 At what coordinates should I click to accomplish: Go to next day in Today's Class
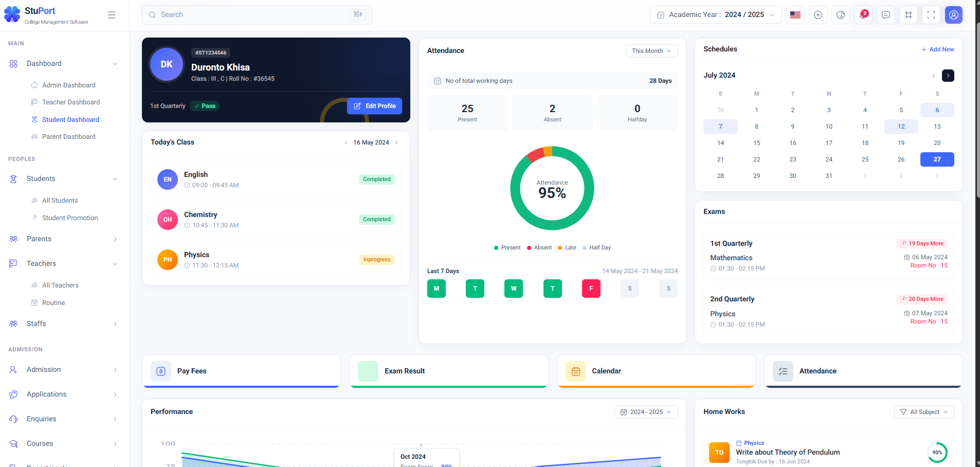[x=396, y=142]
